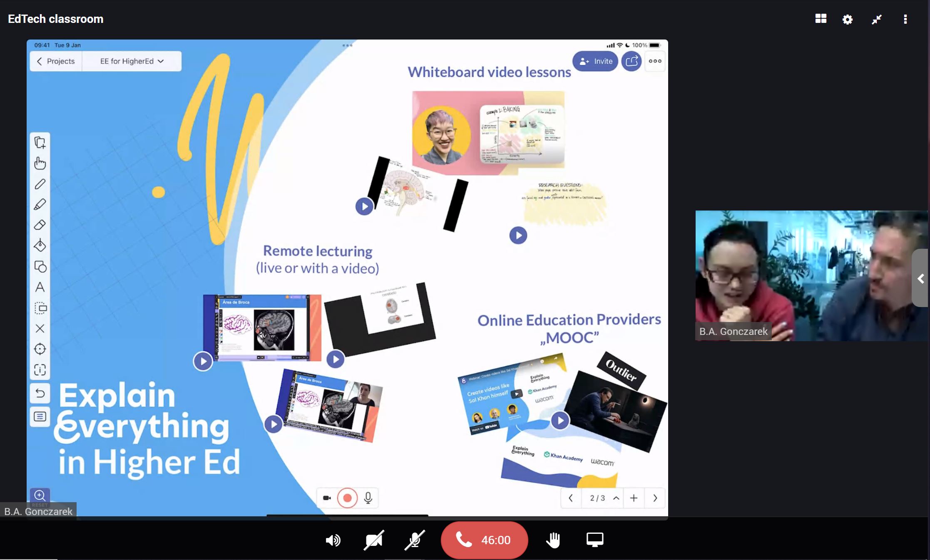Raise your hand
Viewport: 930px width, 560px height.
point(553,540)
